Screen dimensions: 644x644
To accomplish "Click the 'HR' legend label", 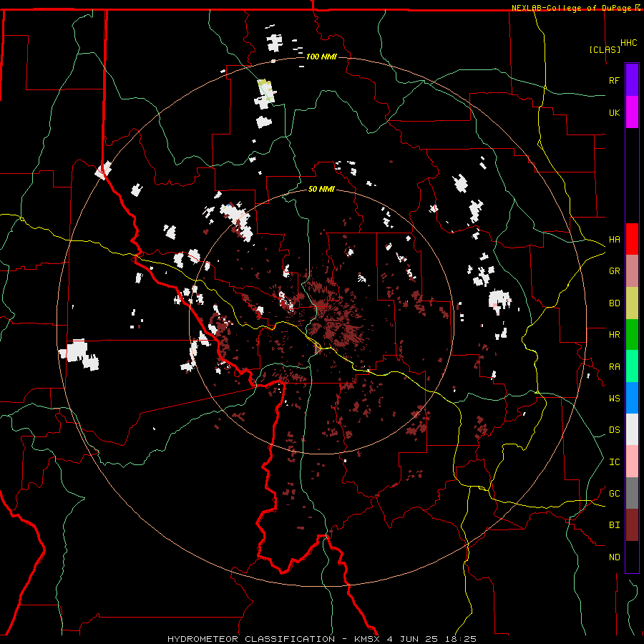I will click(x=614, y=335).
